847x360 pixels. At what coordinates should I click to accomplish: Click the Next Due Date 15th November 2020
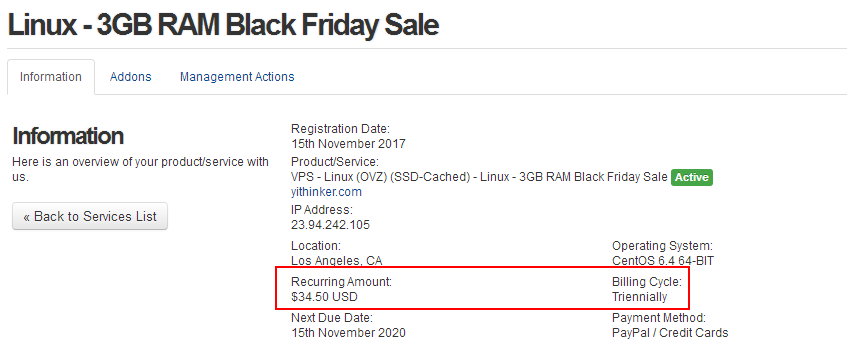[348, 332]
